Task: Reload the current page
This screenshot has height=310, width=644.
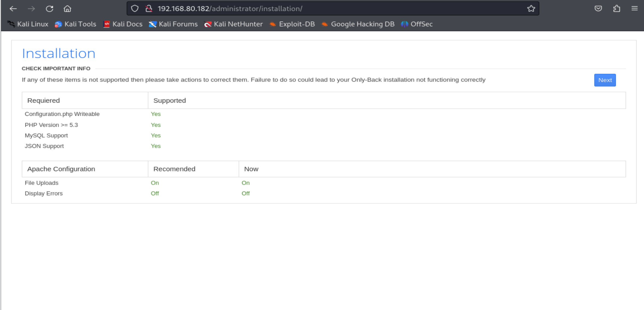Action: (x=49, y=9)
